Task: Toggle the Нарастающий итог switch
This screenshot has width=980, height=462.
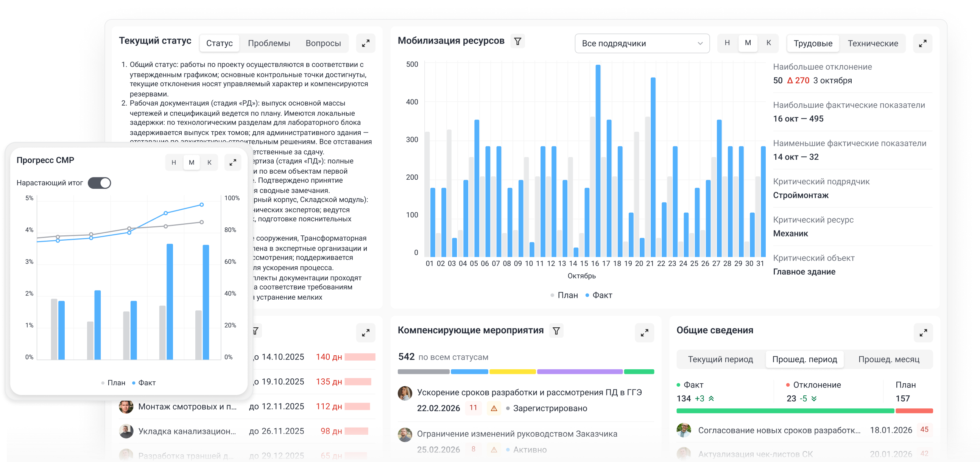Action: [100, 182]
